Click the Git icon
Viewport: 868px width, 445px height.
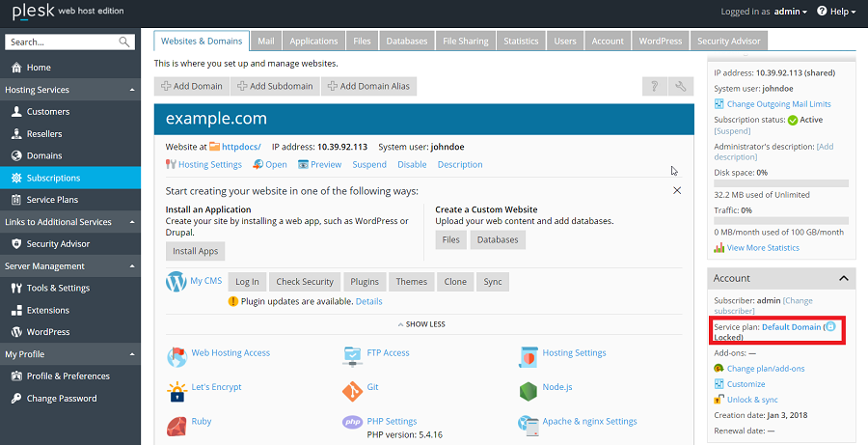[x=352, y=390]
